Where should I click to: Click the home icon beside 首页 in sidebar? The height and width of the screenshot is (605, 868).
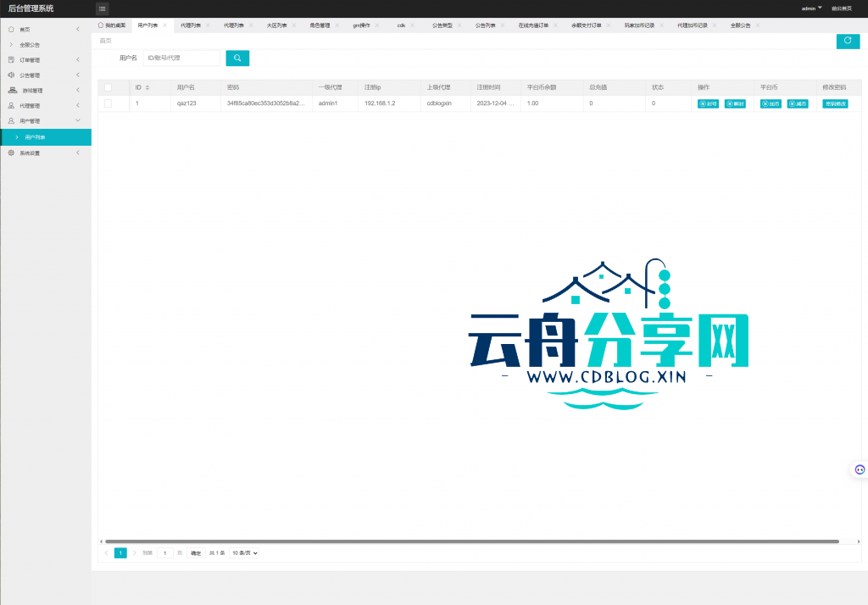tap(11, 29)
